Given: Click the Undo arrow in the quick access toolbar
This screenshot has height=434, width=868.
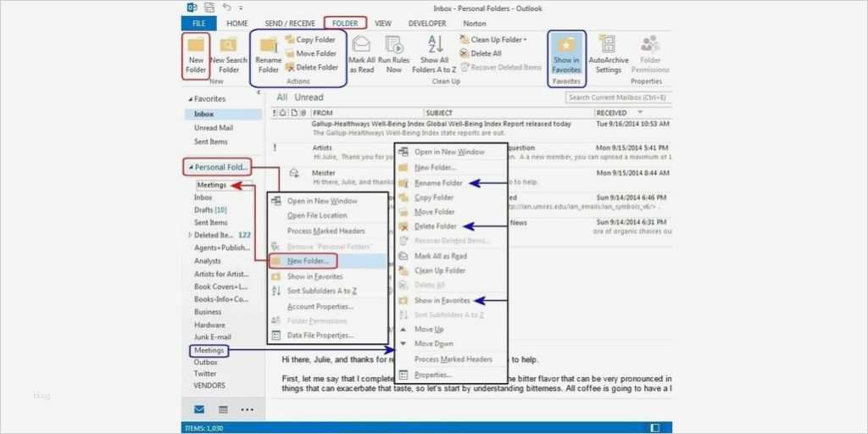Looking at the screenshot, I should click(227, 8).
